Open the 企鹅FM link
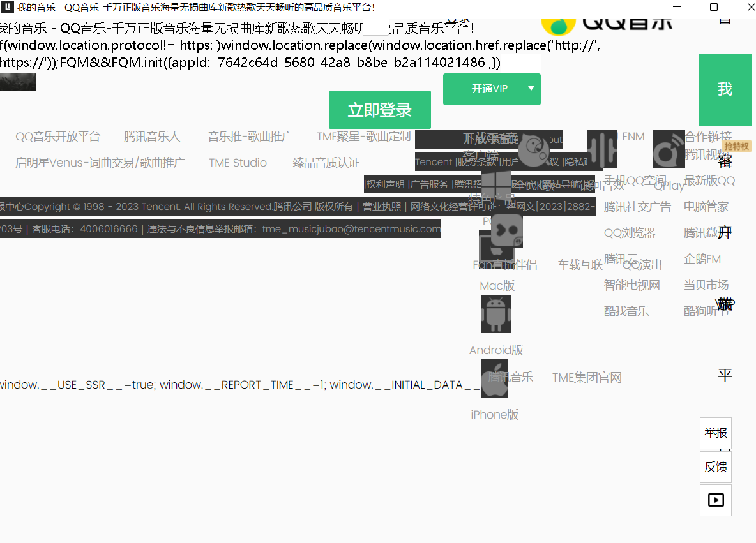Screen dimensions: 756x543 pos(702,259)
